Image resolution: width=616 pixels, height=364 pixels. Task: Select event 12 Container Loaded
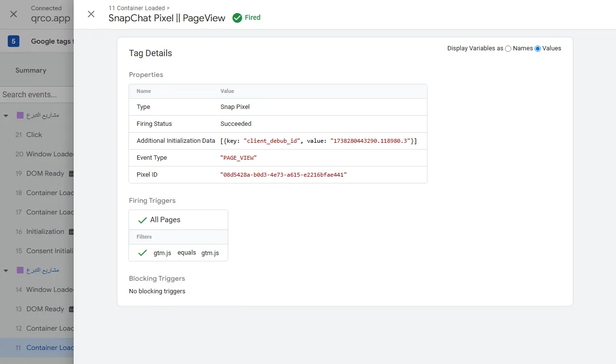point(37,328)
